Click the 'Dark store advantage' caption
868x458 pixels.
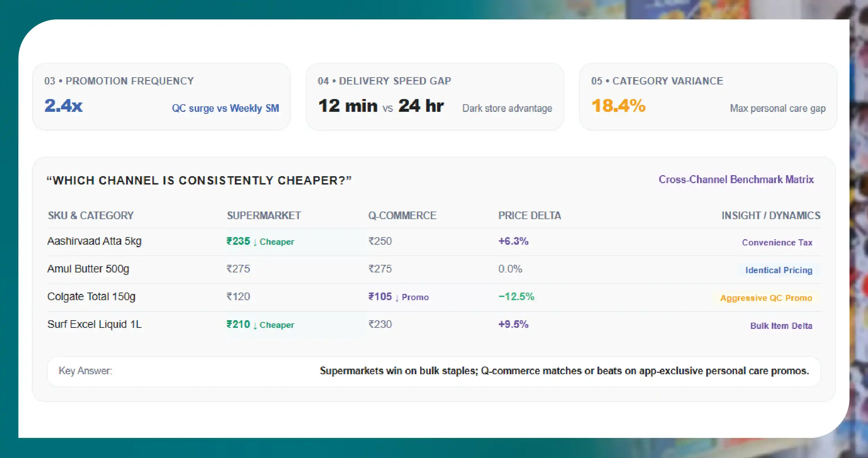[x=507, y=108]
